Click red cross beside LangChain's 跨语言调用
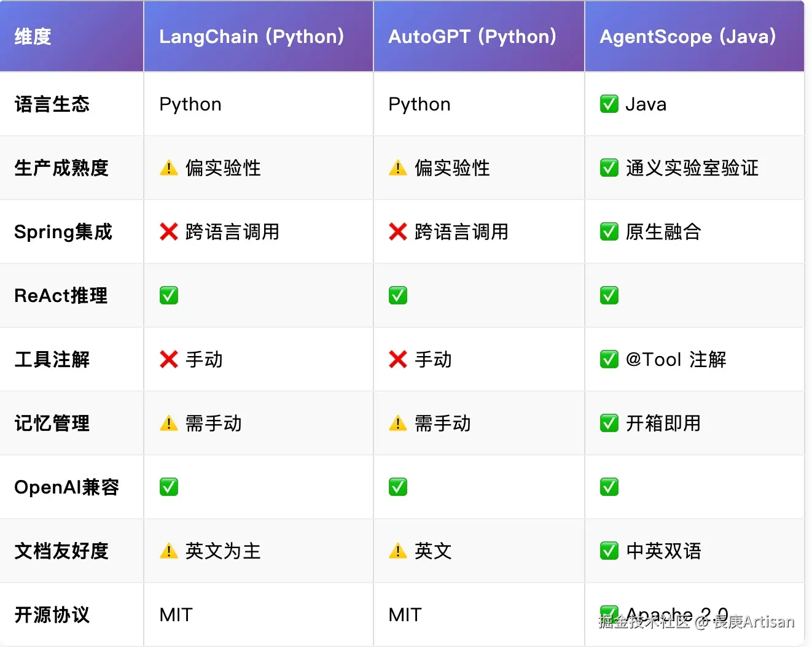This screenshot has height=647, width=812. [x=168, y=231]
